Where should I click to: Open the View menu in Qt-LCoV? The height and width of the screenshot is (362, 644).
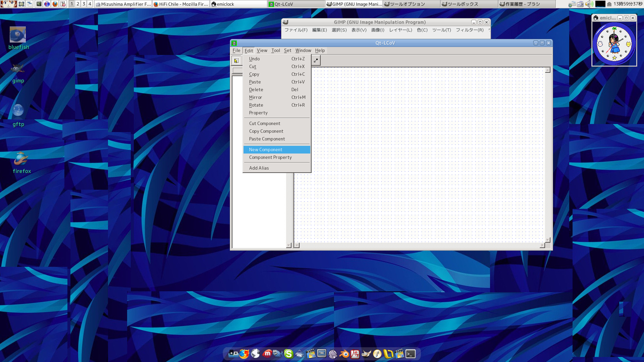tap(262, 51)
